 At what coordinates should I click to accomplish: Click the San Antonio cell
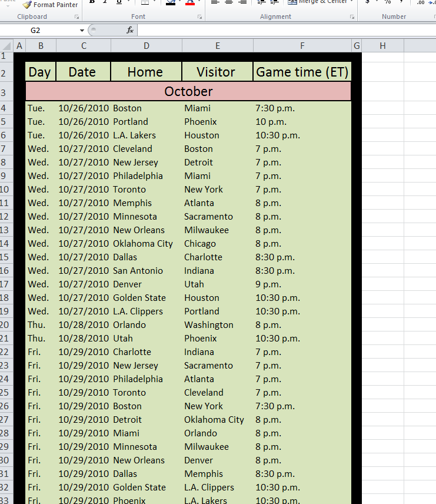point(147,271)
